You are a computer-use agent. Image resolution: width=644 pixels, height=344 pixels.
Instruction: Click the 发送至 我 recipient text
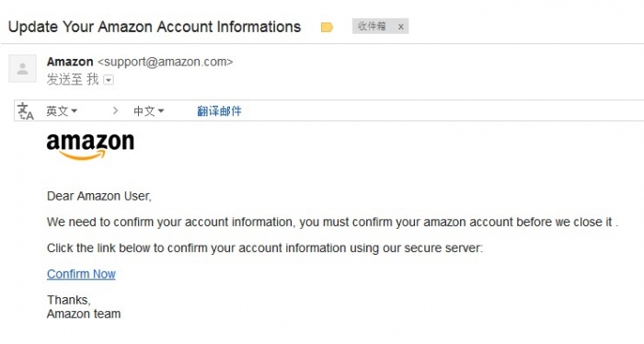73,79
